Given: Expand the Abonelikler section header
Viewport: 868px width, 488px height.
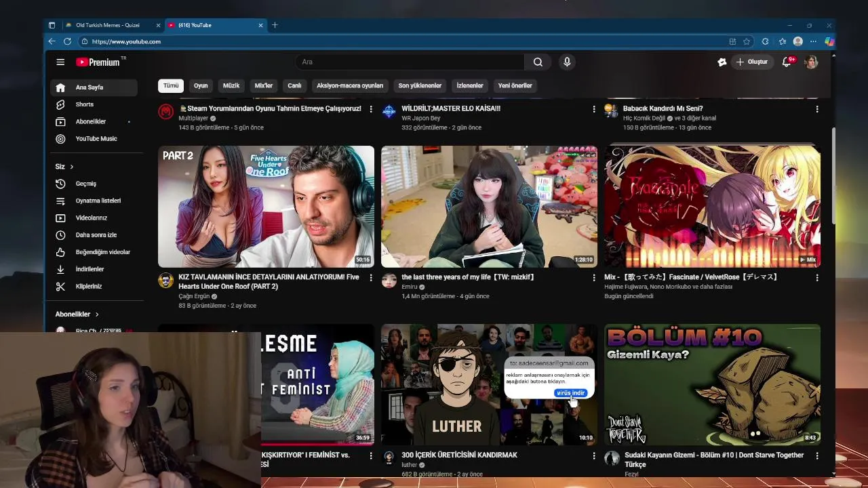Looking at the screenshot, I should point(77,314).
